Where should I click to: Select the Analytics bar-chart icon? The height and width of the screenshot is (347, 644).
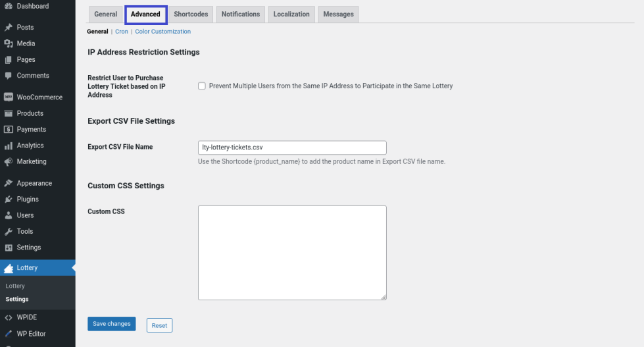click(x=9, y=146)
